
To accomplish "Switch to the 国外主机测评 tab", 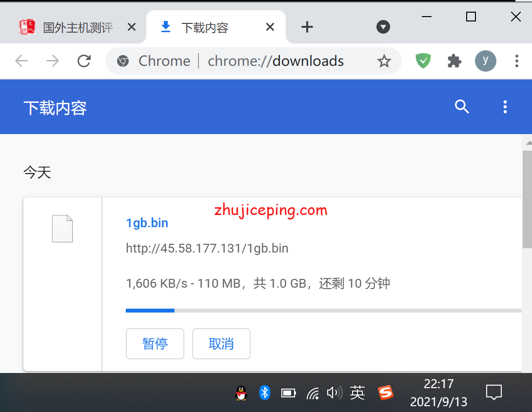I will 78,27.
